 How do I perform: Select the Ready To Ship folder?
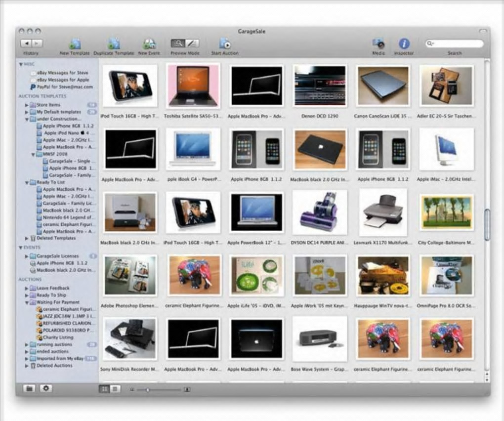tap(48, 295)
